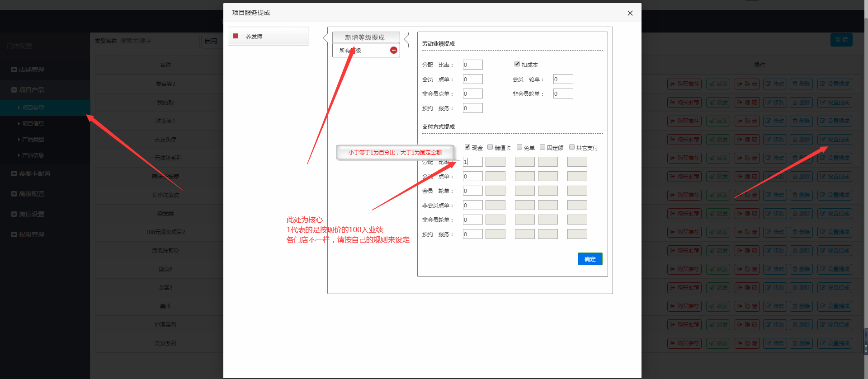The height and width of the screenshot is (379, 868).
Task: Remove the 所有等级 level with red minus icon
Action: [x=393, y=50]
